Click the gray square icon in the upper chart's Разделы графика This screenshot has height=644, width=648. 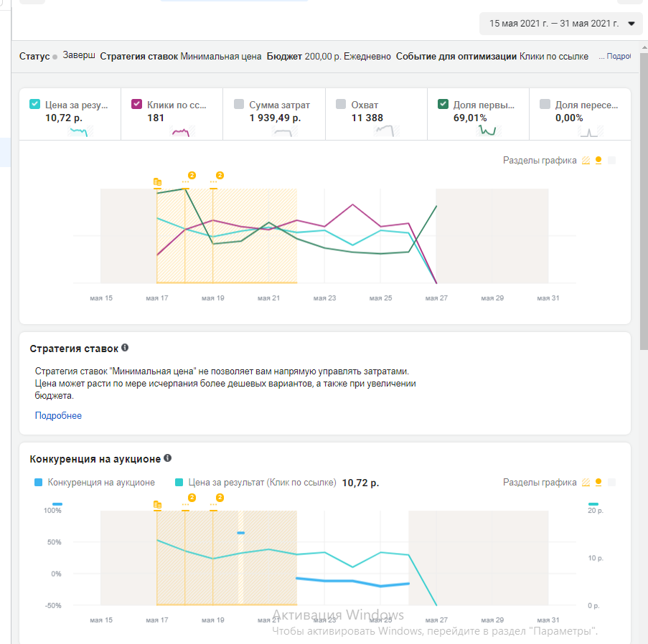coord(611,161)
